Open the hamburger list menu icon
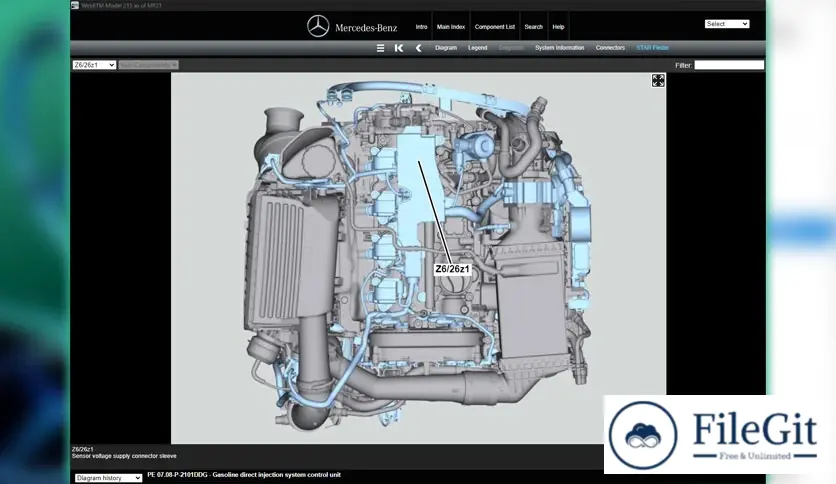836x484 pixels. click(x=380, y=48)
